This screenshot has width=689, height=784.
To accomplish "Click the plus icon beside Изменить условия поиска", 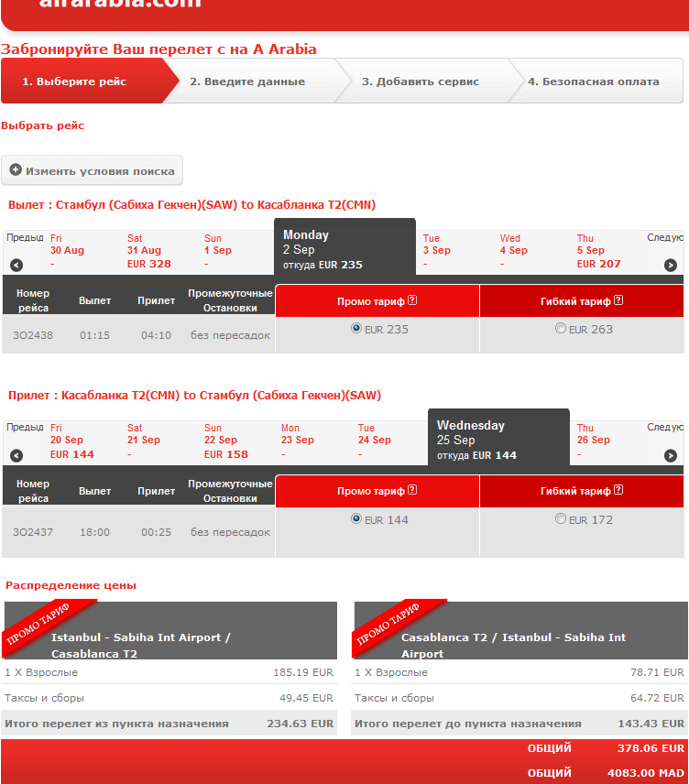I will pyautogui.click(x=16, y=170).
